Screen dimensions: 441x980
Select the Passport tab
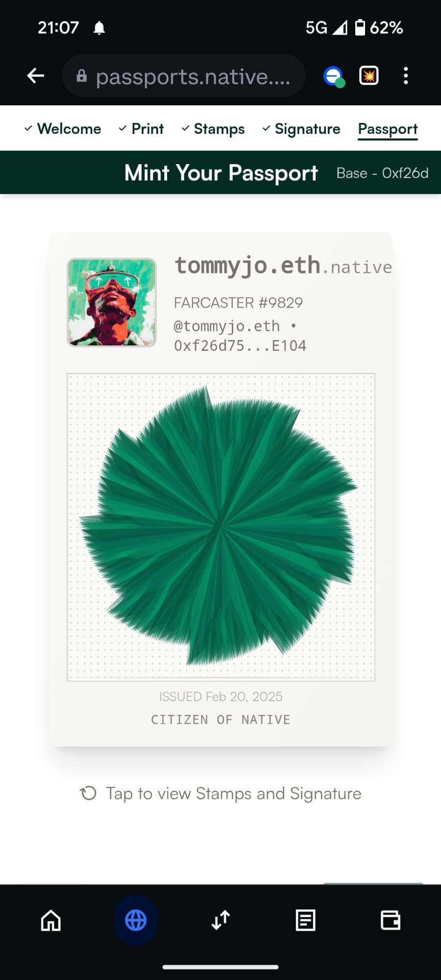[x=388, y=129]
